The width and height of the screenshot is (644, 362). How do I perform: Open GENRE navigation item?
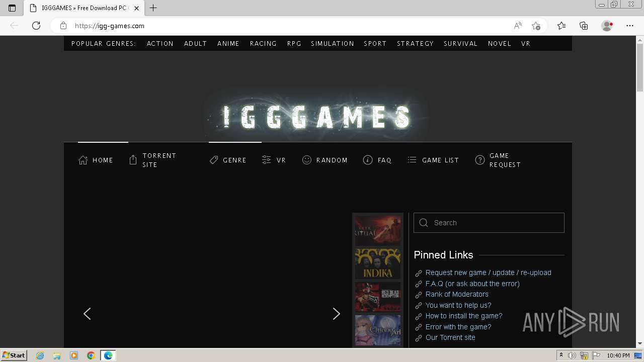tap(228, 160)
